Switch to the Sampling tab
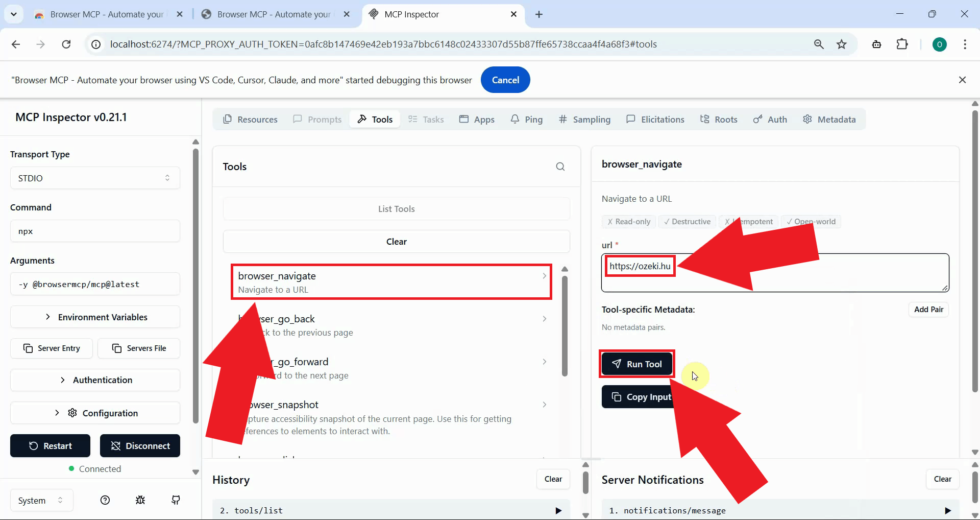 [x=584, y=119]
